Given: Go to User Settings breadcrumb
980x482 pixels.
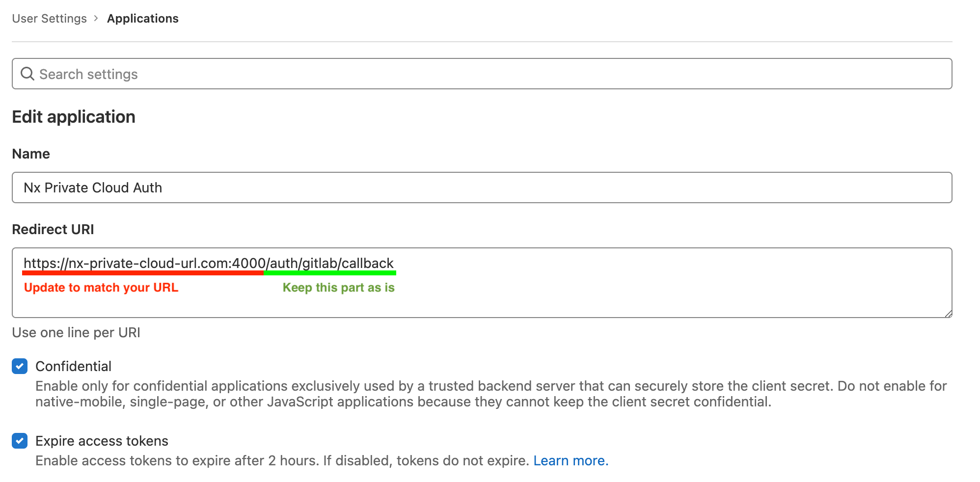Looking at the screenshot, I should (49, 18).
